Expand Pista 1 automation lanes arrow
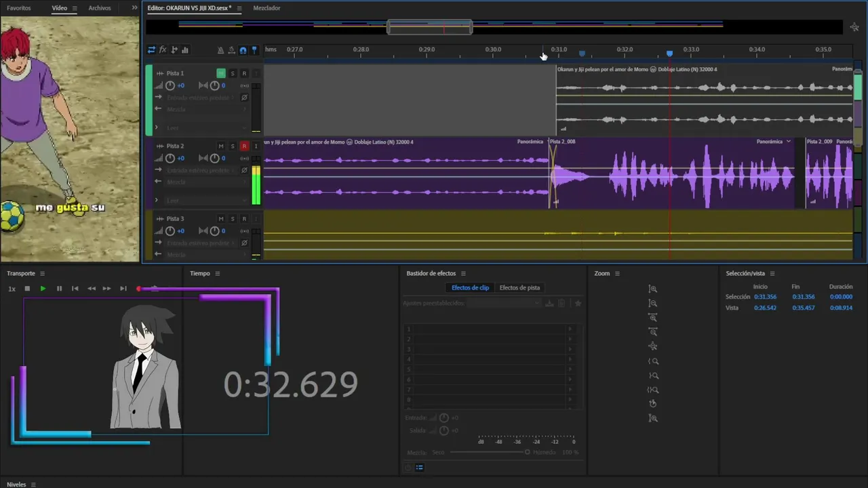868x488 pixels. 157,127
